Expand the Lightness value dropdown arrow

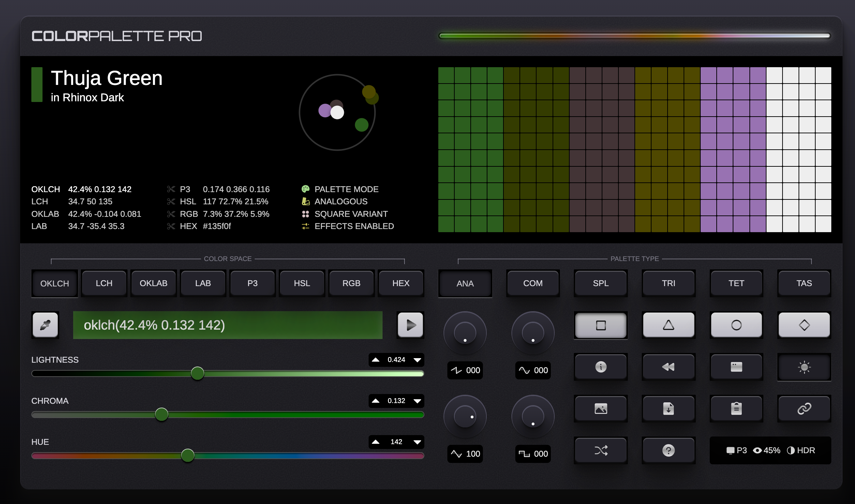pos(417,360)
